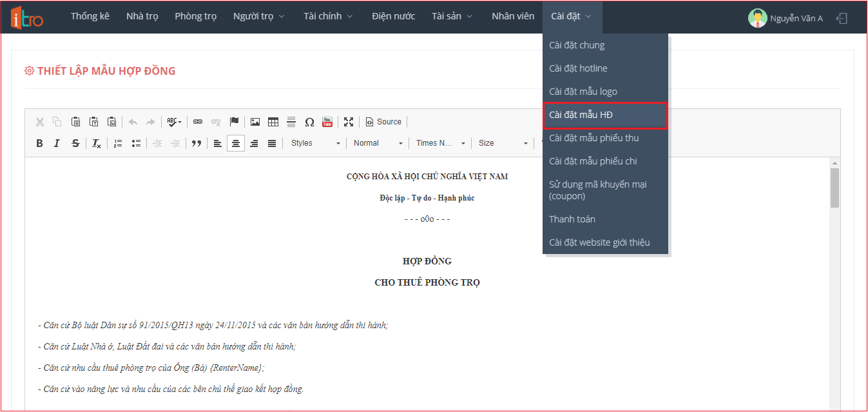The image size is (868, 412).
Task: Click the editor's vertical scrollbar thumb
Action: [x=834, y=188]
